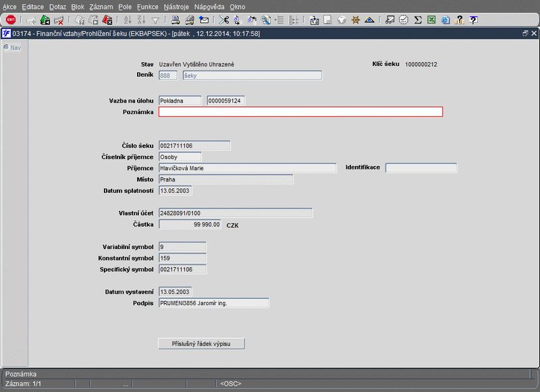Click the status text Uzavřen Vytištěno Uhrazené
This screenshot has height=392, width=540.
[x=196, y=64]
